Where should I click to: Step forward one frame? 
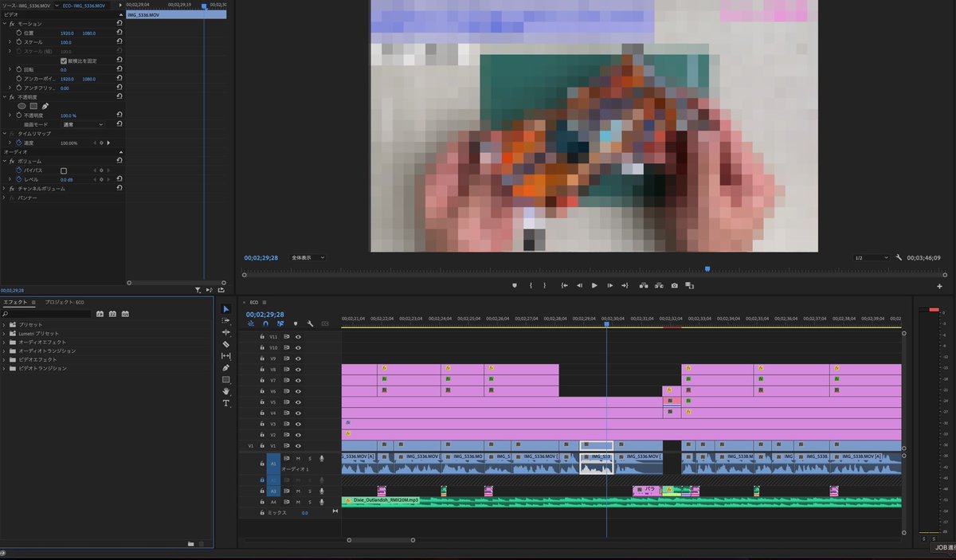click(x=609, y=285)
